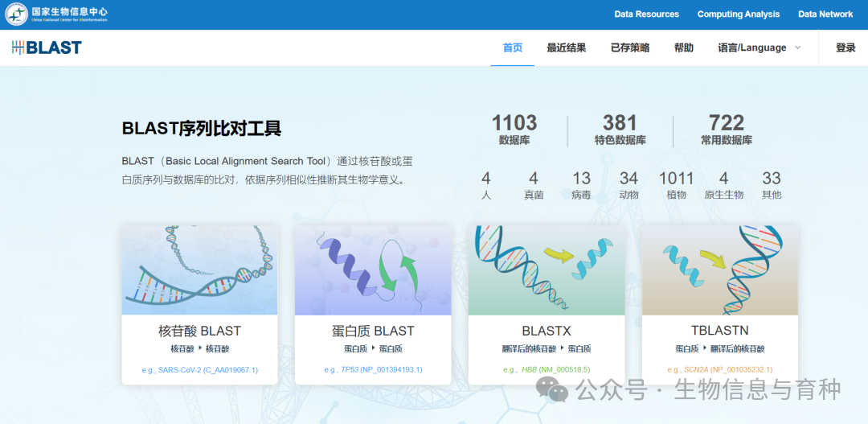
Task: Open the 已存策略 tab
Action: click(630, 47)
